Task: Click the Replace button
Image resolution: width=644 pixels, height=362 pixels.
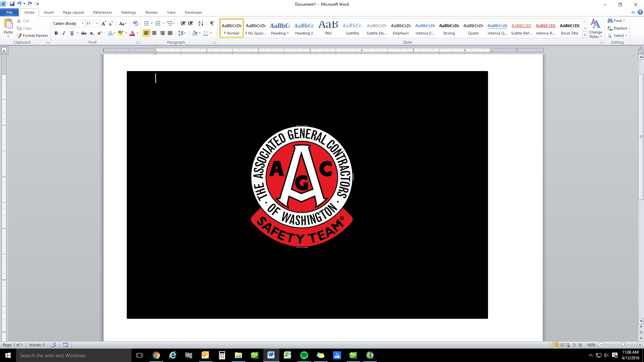Action: 618,28
